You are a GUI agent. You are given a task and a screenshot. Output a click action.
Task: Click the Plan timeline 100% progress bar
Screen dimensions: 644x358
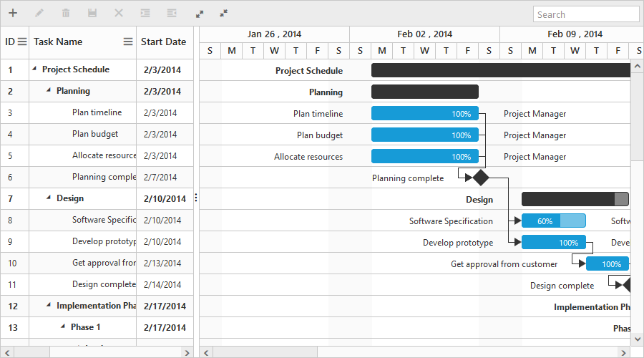tap(425, 113)
